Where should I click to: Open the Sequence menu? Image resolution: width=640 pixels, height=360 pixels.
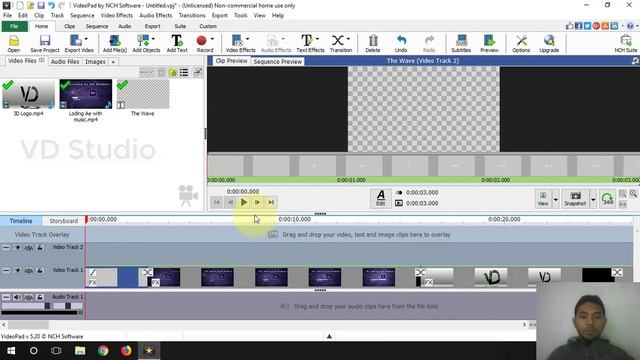pyautogui.click(x=82, y=16)
